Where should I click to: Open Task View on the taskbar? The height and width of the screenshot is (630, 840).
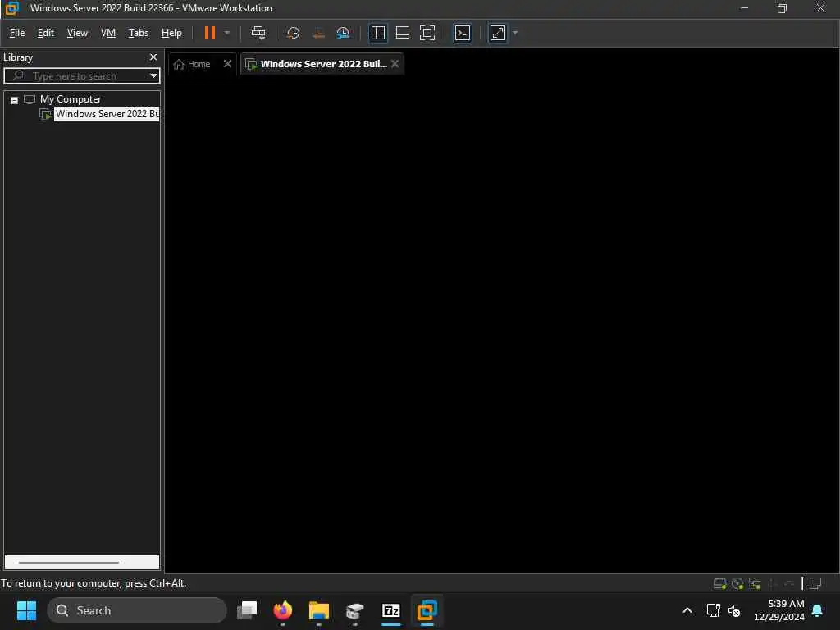[x=247, y=610]
